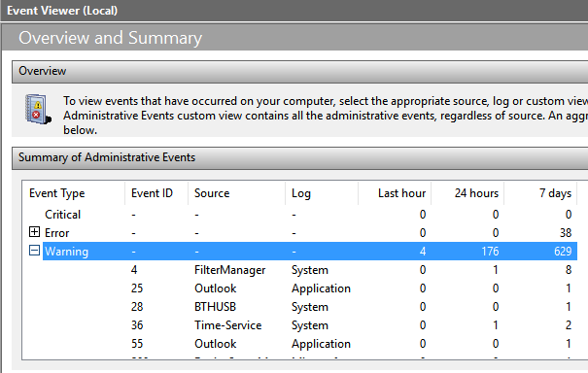Viewport: 588px width, 373px height.
Task: Click the Event Viewer overview notebook icon
Action: click(38, 109)
